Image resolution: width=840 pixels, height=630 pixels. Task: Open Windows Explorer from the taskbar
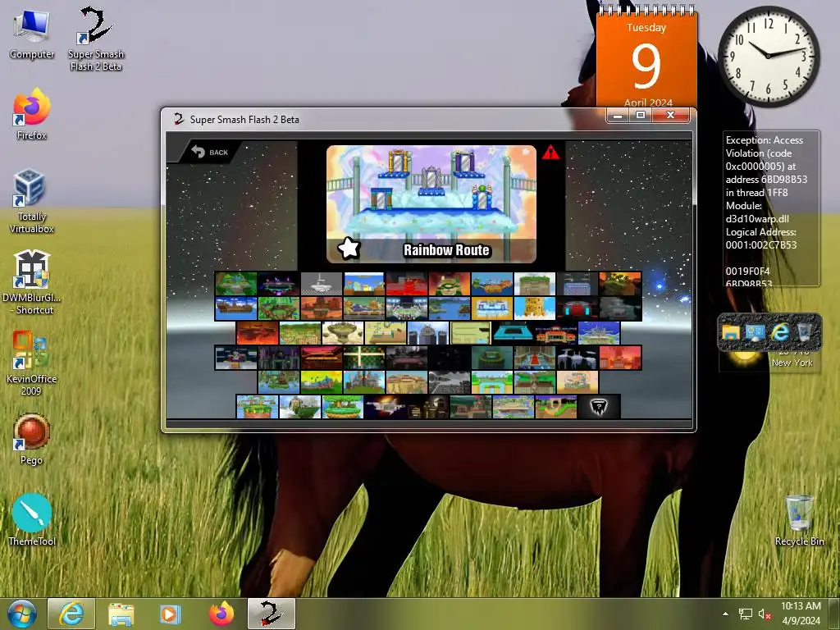click(121, 614)
